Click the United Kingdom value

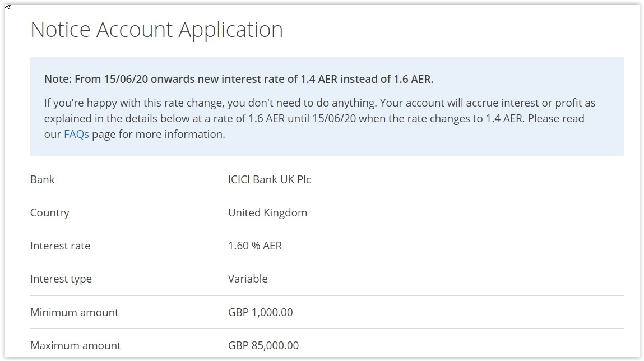tap(267, 213)
